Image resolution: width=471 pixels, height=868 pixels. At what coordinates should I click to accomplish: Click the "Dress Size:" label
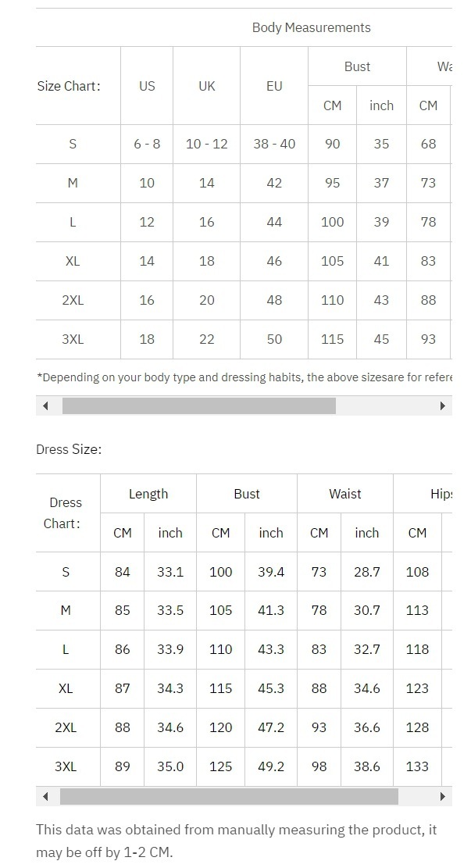point(69,449)
